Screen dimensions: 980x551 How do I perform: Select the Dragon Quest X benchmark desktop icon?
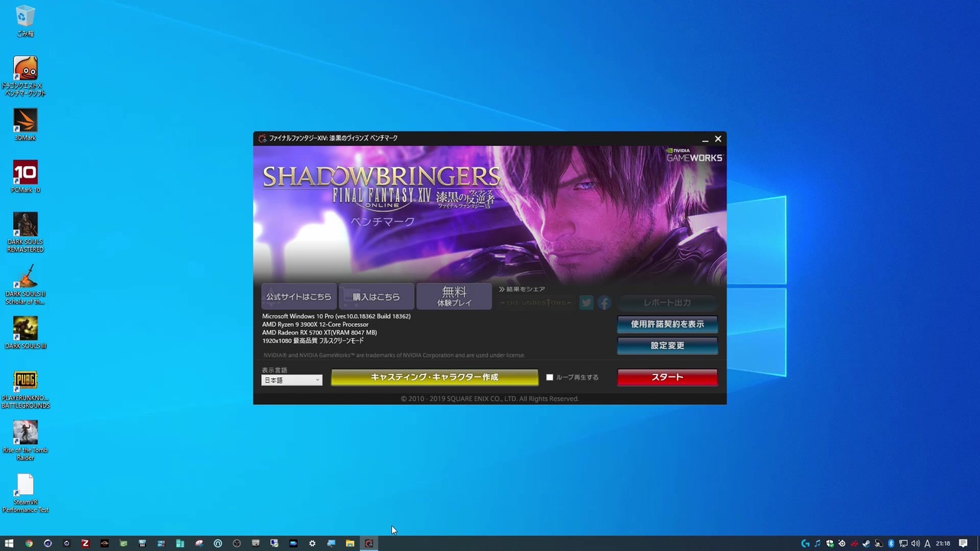tap(25, 77)
